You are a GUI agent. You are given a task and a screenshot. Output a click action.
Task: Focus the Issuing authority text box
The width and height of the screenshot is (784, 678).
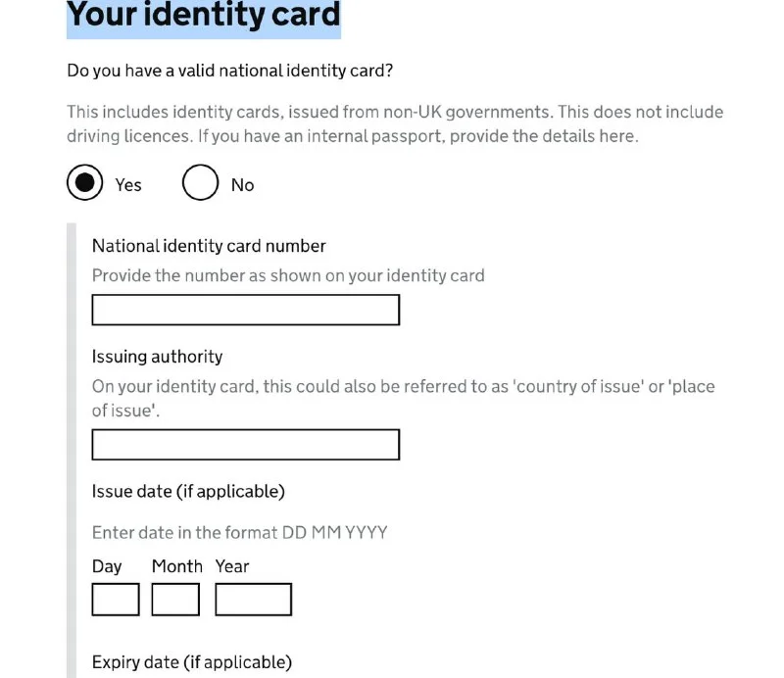point(245,445)
